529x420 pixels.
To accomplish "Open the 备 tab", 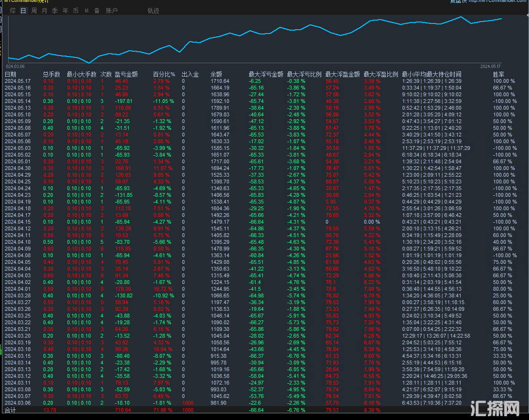I will 97,11.
